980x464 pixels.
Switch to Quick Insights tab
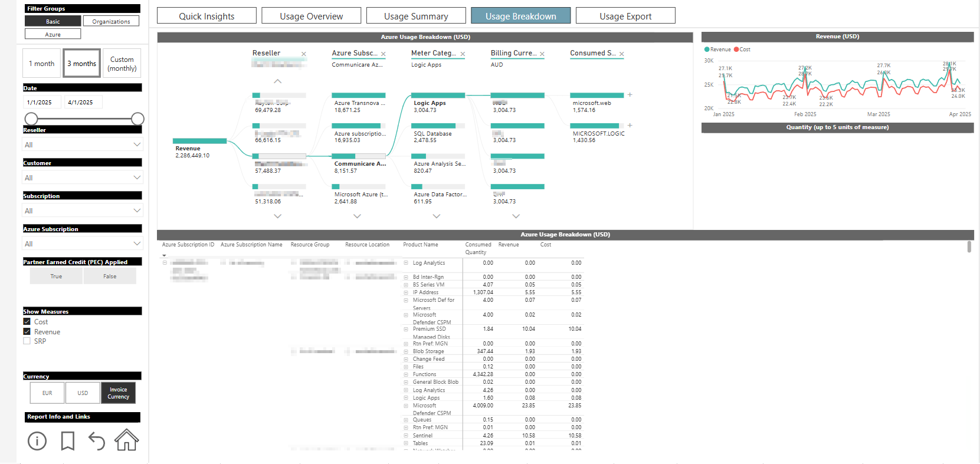(x=207, y=16)
